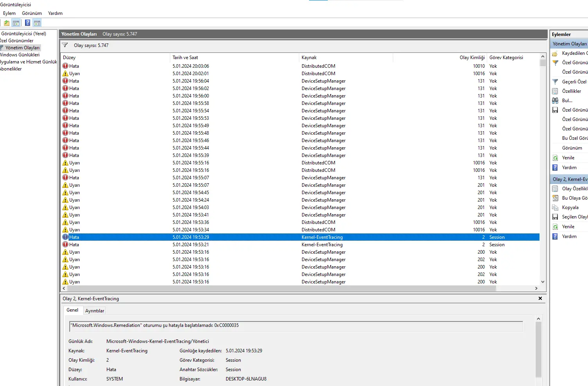Collapse the Yönetim Olayları actions section header
The image size is (588, 386).
(569, 44)
